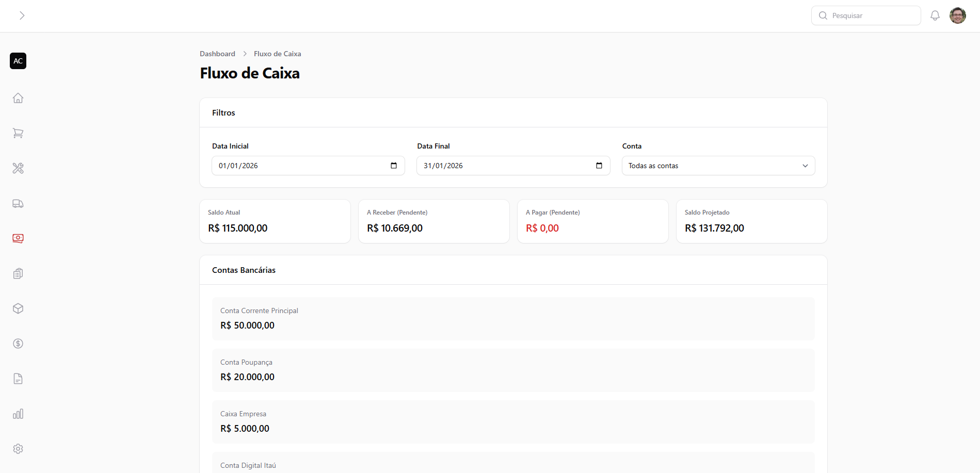Open the user profile avatar
The height and width of the screenshot is (473, 980).
point(957,15)
